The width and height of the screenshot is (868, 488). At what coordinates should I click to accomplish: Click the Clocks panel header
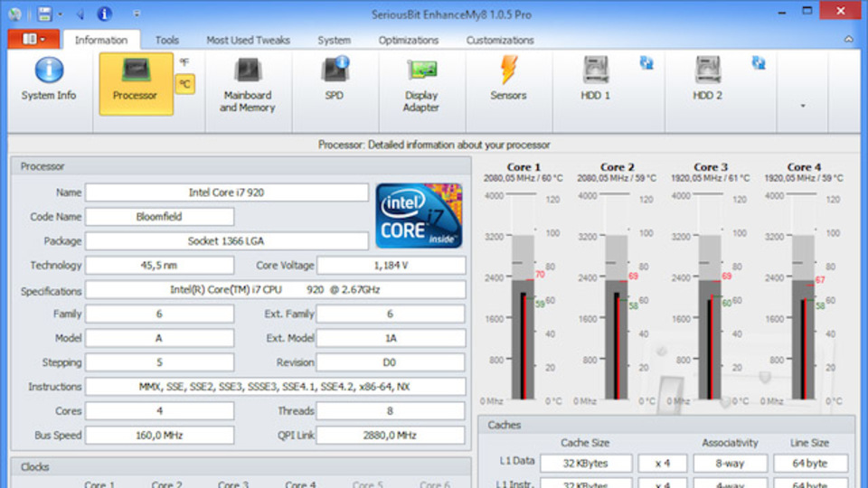pyautogui.click(x=241, y=467)
